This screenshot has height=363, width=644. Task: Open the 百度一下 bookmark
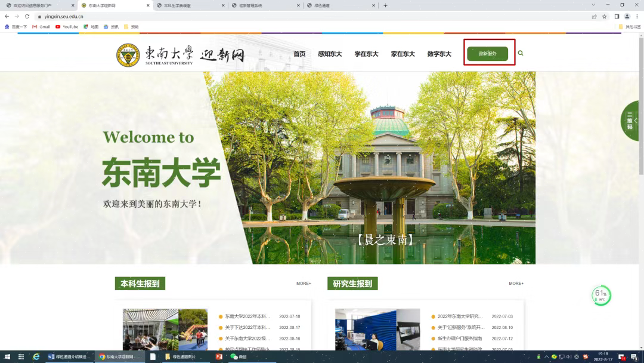16,27
